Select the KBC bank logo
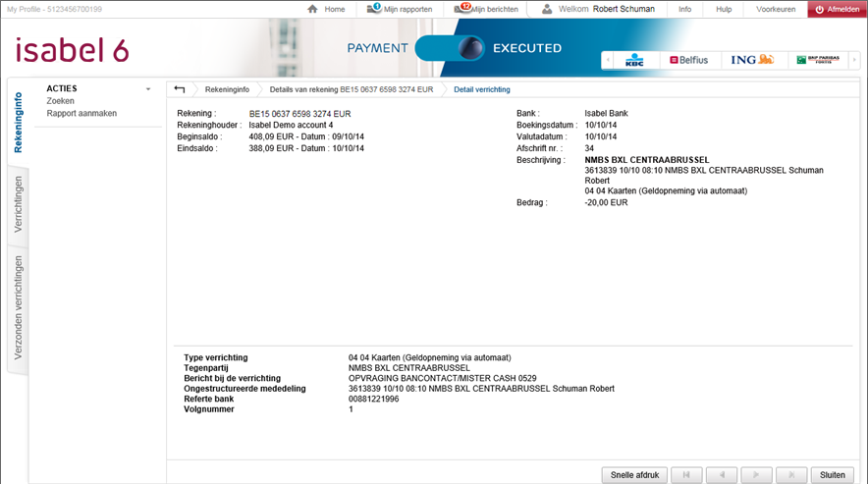 tap(633, 60)
